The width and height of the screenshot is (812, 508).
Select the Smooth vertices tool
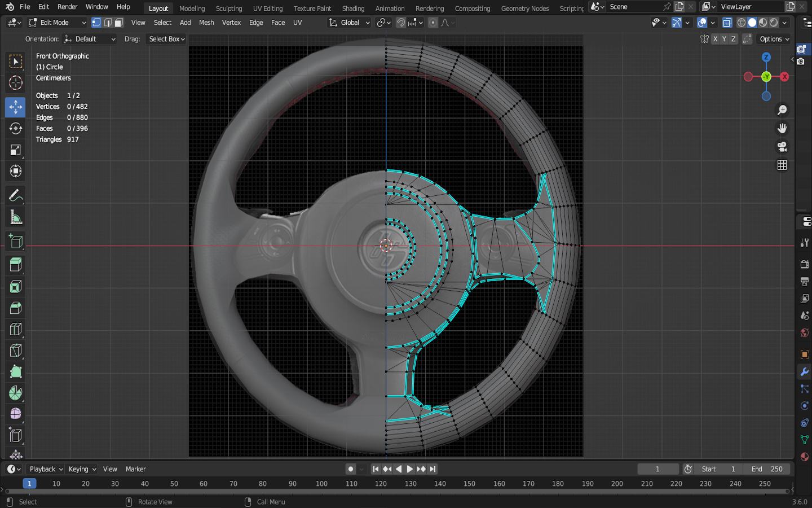[16, 415]
